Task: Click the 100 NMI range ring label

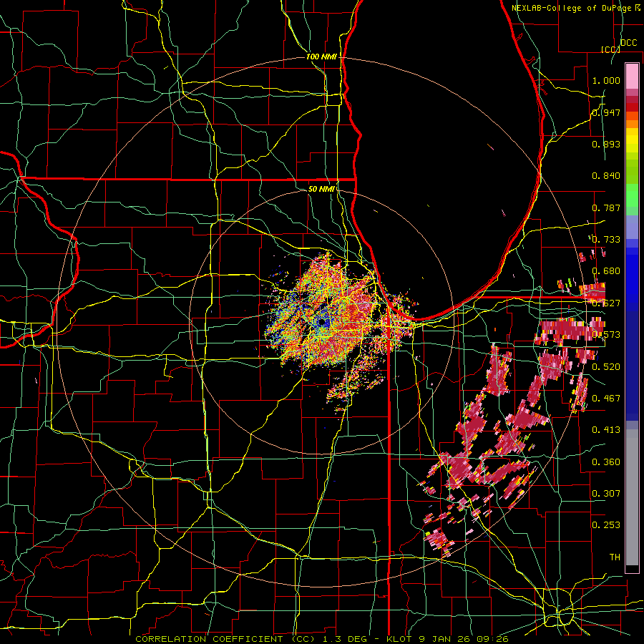Action: [x=321, y=57]
